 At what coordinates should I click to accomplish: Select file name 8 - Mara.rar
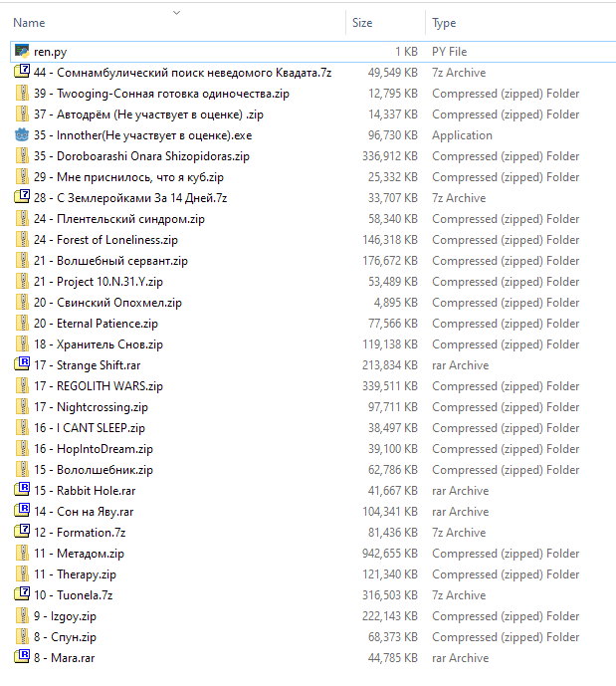[65, 658]
